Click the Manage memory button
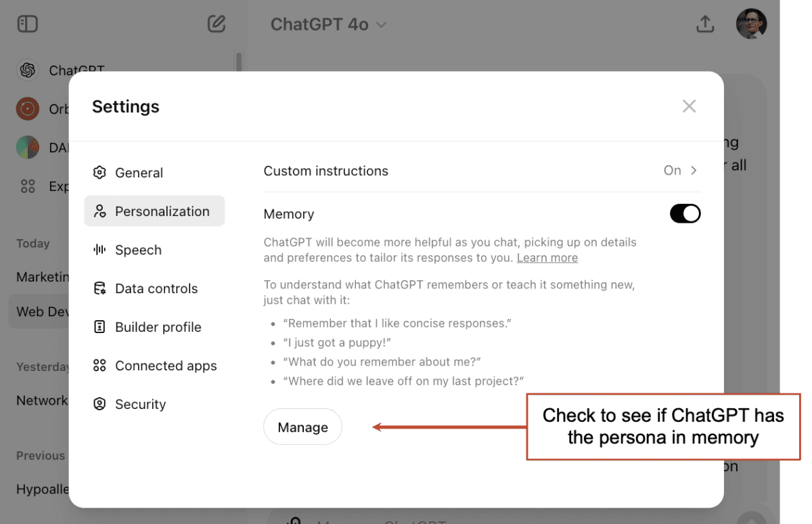 pyautogui.click(x=302, y=427)
